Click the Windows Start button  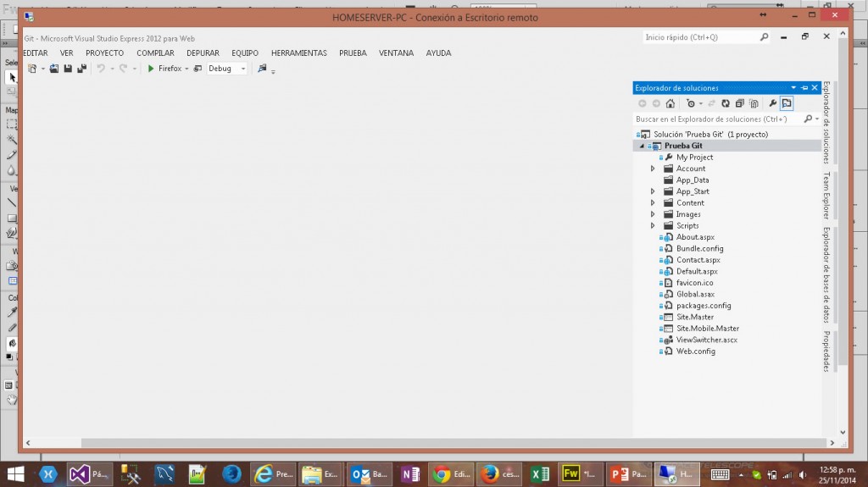[15, 474]
